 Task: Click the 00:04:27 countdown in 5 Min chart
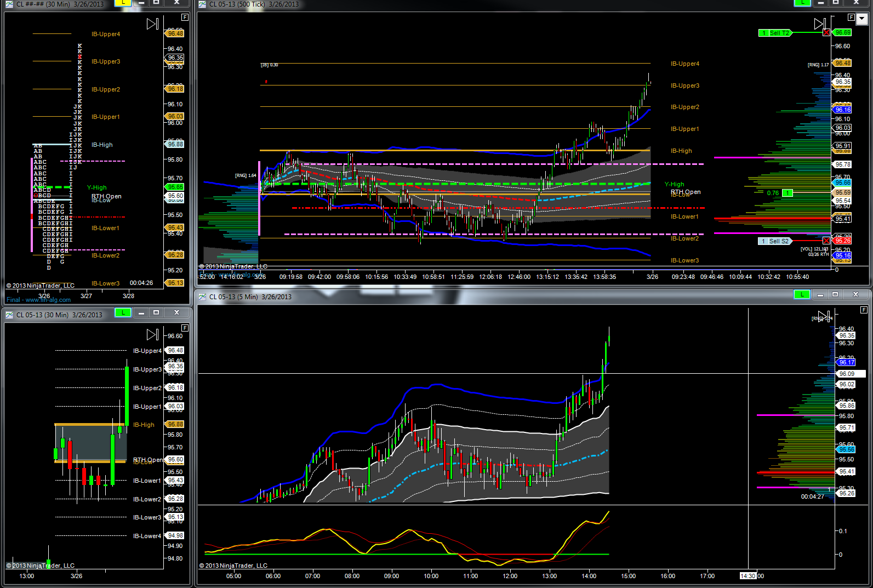tap(813, 496)
